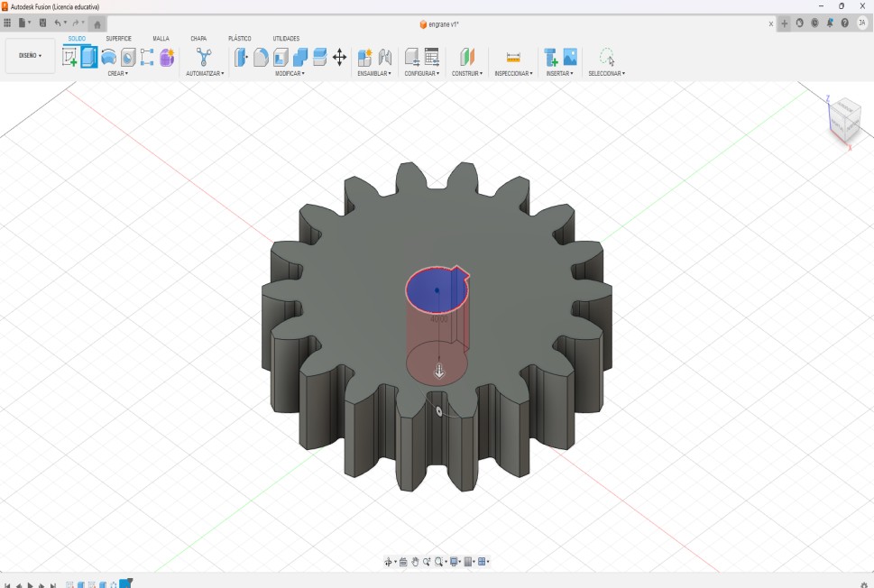
Task: Open the Display Settings monitor icon
Action: pos(454,562)
